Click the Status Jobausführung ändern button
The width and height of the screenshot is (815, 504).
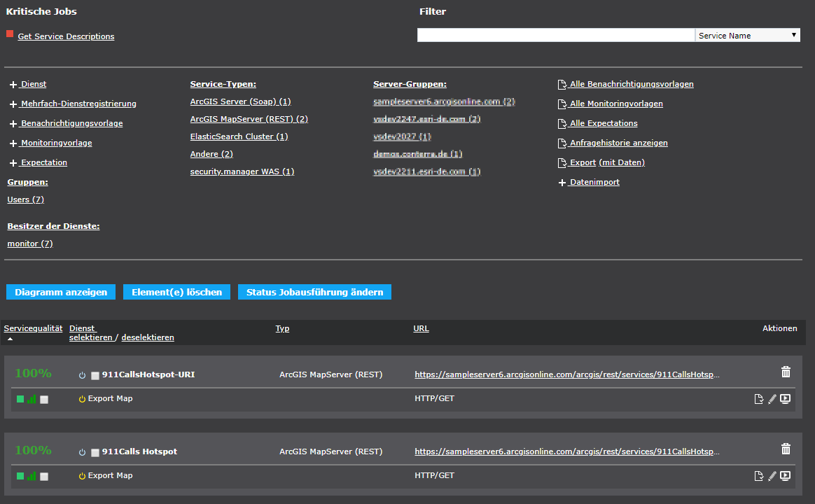click(314, 292)
